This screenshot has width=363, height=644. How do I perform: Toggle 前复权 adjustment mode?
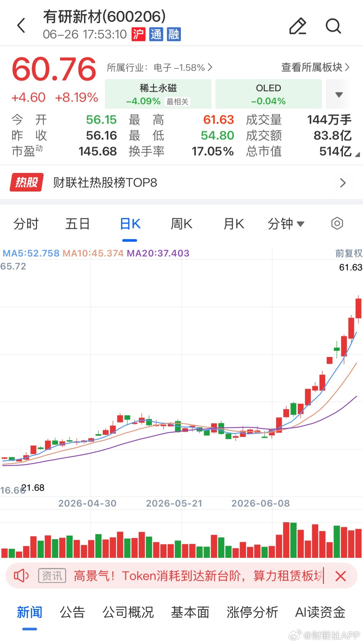(349, 253)
